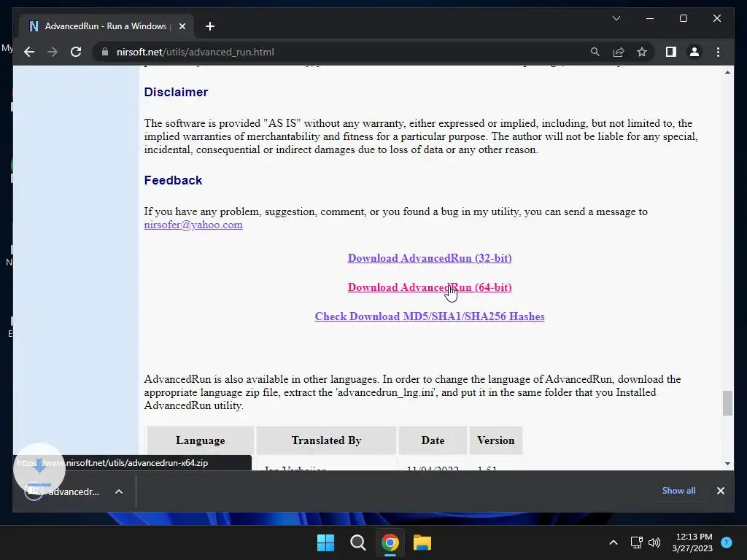Screen dimensions: 747x560
Task: Click the forward navigation arrow
Action: [x=53, y=52]
